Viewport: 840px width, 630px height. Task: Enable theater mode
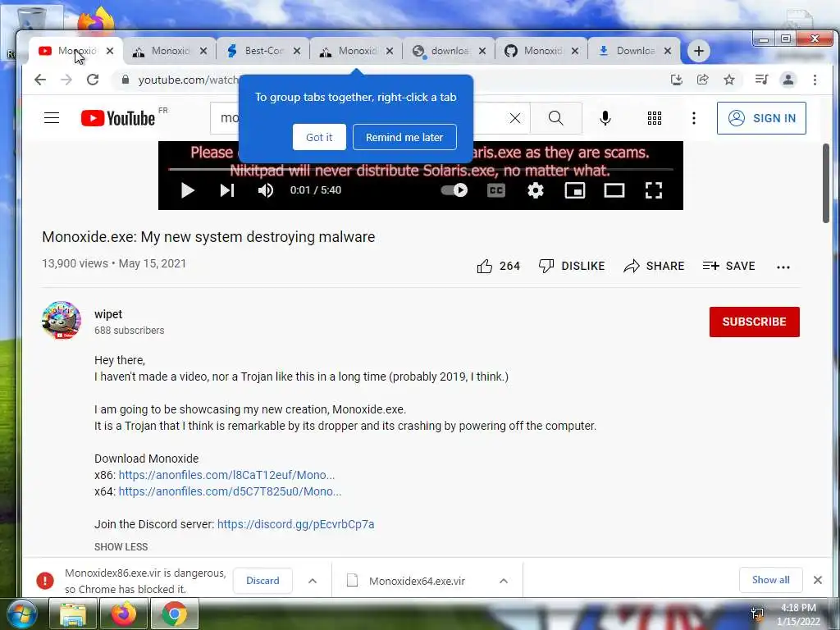click(614, 190)
